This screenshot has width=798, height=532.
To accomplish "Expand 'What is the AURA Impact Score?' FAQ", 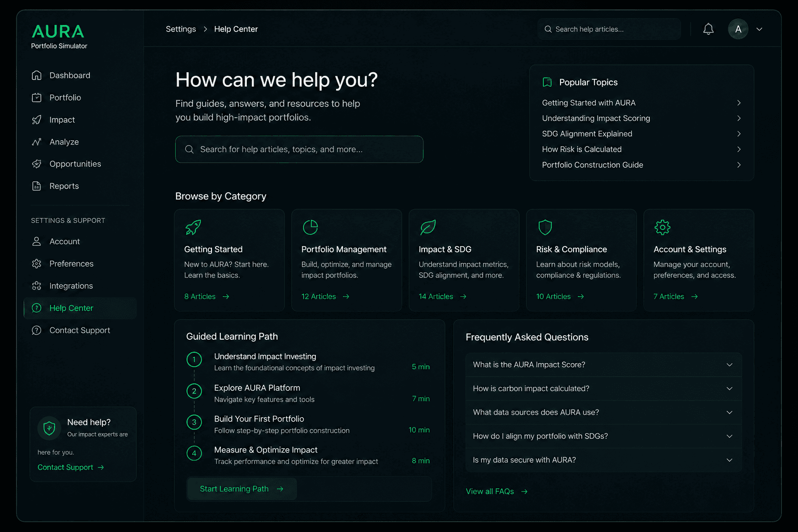I will tap(604, 365).
